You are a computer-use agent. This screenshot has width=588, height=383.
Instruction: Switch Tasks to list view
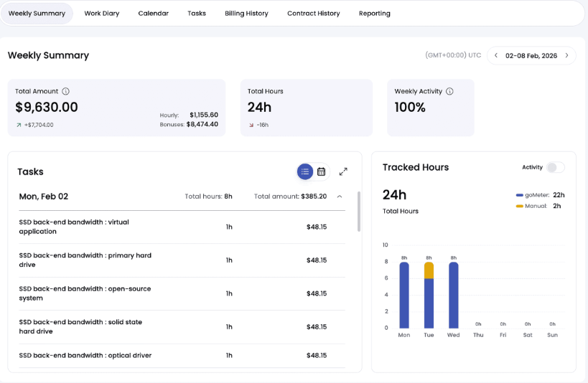(x=305, y=171)
